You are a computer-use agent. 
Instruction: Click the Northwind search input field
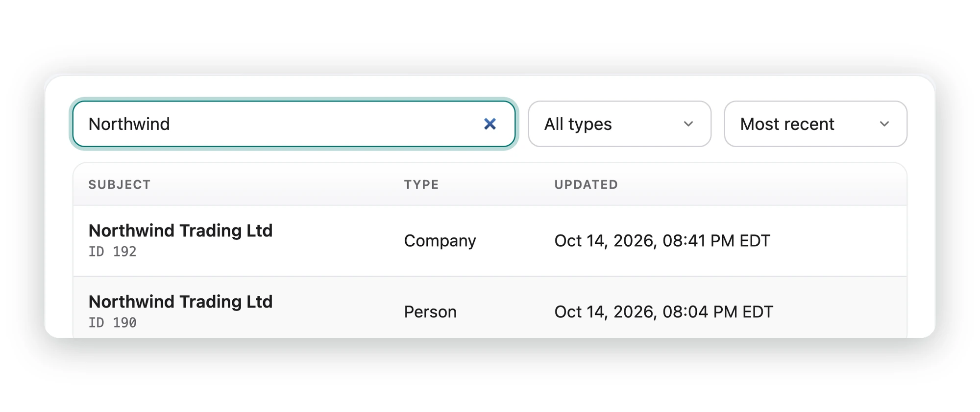point(294,124)
